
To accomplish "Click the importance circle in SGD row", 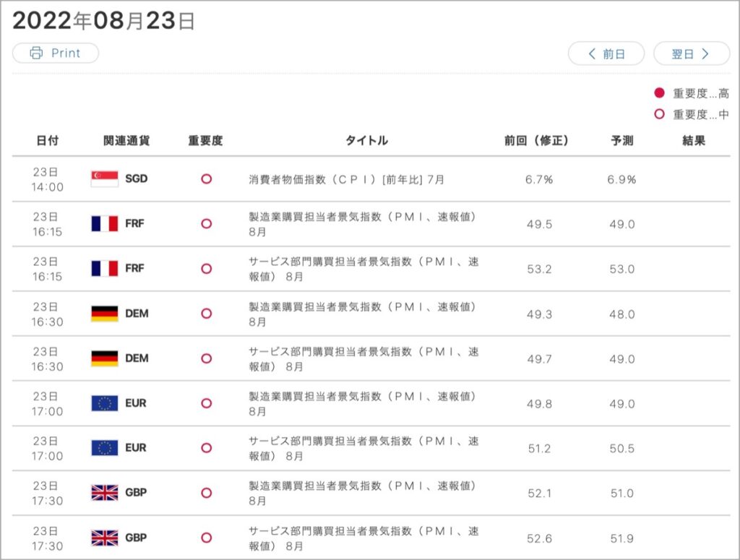I will (x=206, y=178).
